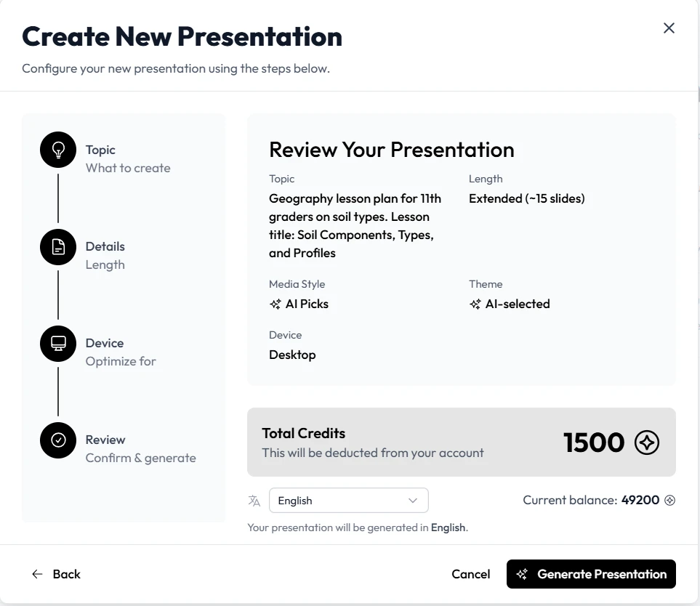Click the 'AI Picks' media style value
This screenshot has height=606, width=700.
click(307, 304)
